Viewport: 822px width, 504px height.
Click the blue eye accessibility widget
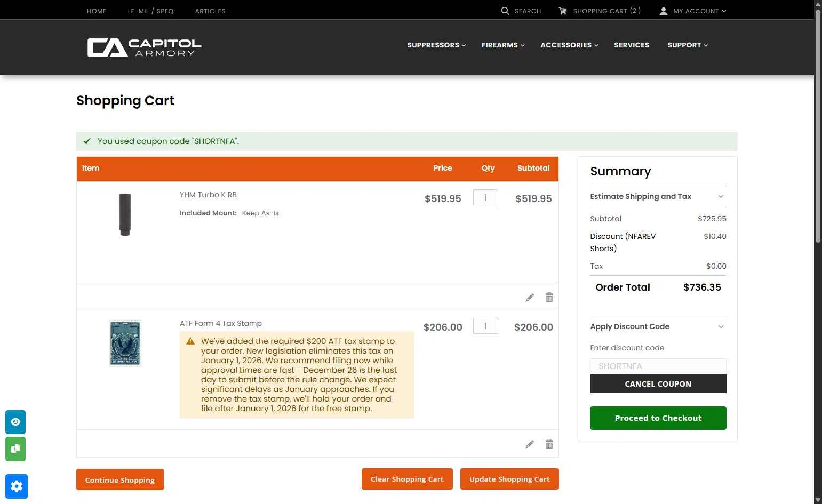tap(15, 422)
